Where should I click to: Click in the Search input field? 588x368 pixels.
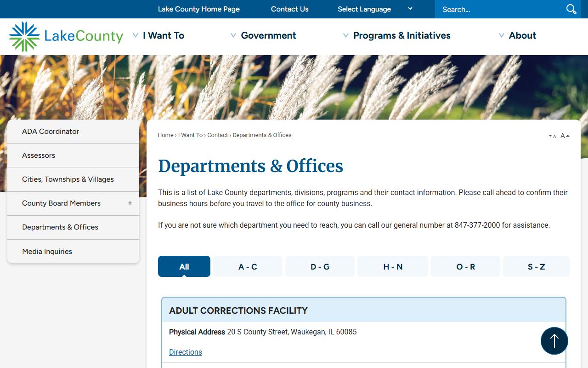point(501,9)
